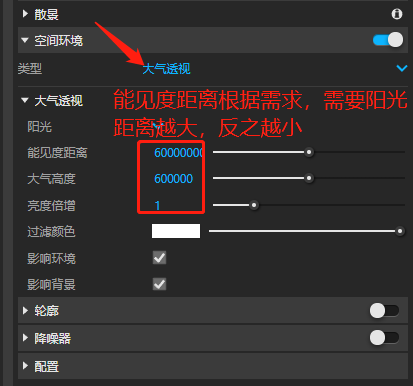Image resolution: width=413 pixels, height=386 pixels.
Task: Uncheck the 影响背景 checkbox
Action: (x=159, y=284)
